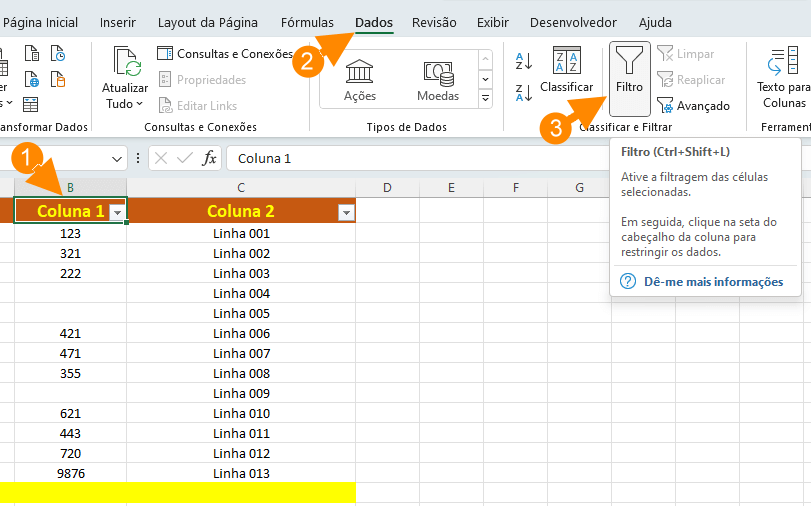Select the cell containing 720

(x=70, y=453)
